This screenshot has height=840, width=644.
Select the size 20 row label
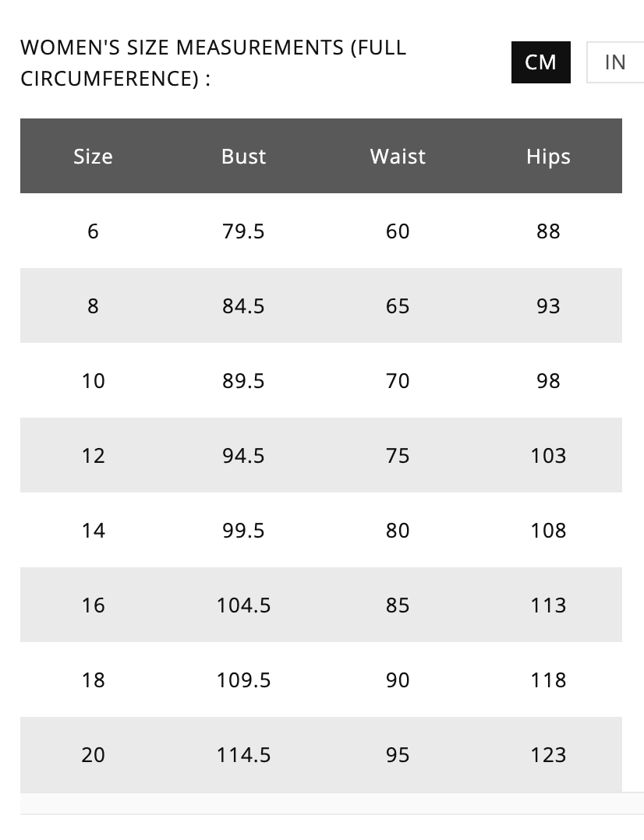(93, 755)
